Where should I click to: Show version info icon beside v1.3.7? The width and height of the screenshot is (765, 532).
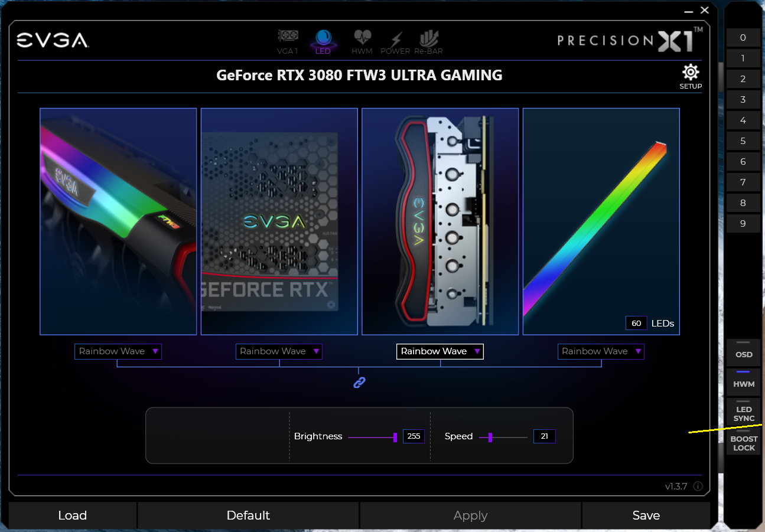click(x=698, y=487)
